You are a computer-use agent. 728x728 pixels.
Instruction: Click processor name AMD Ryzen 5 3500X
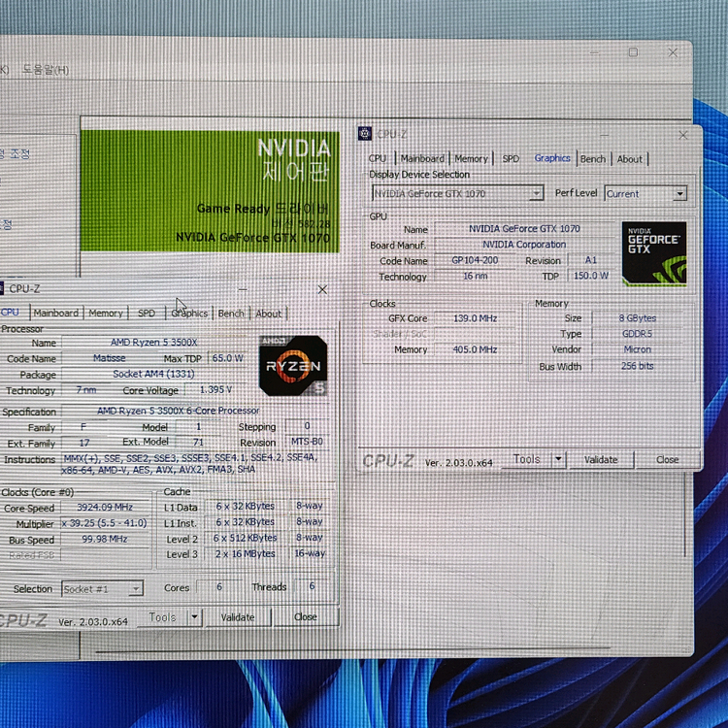point(153,343)
